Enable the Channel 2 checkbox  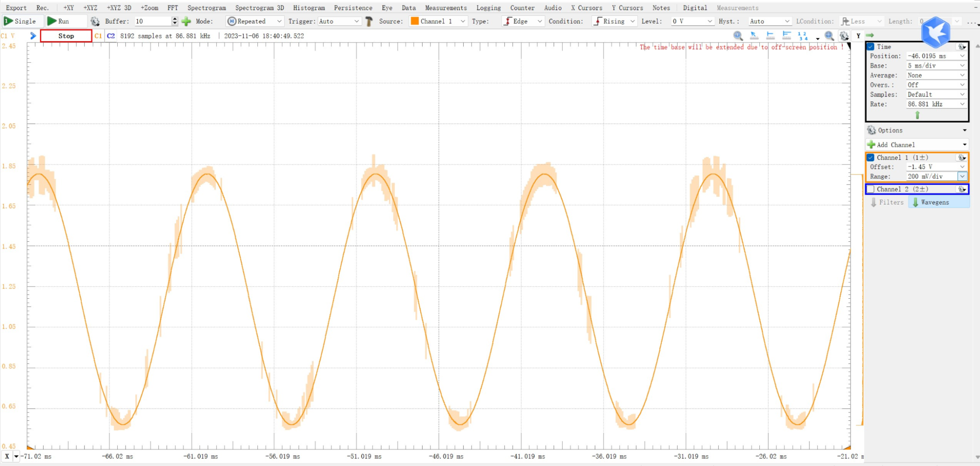click(x=871, y=189)
